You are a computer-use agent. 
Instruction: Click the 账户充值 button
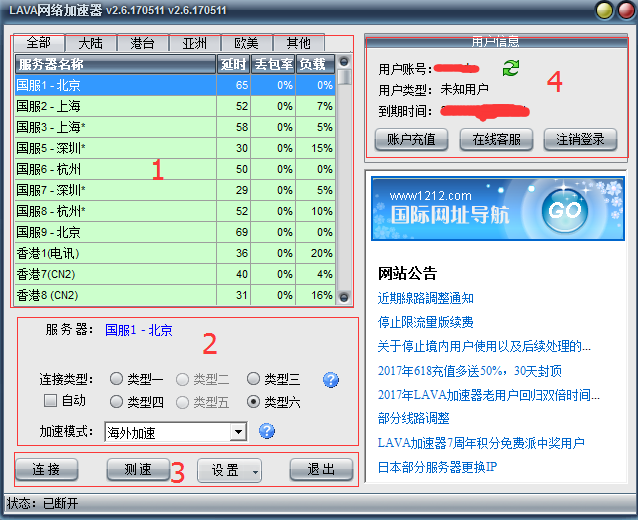[x=411, y=140]
